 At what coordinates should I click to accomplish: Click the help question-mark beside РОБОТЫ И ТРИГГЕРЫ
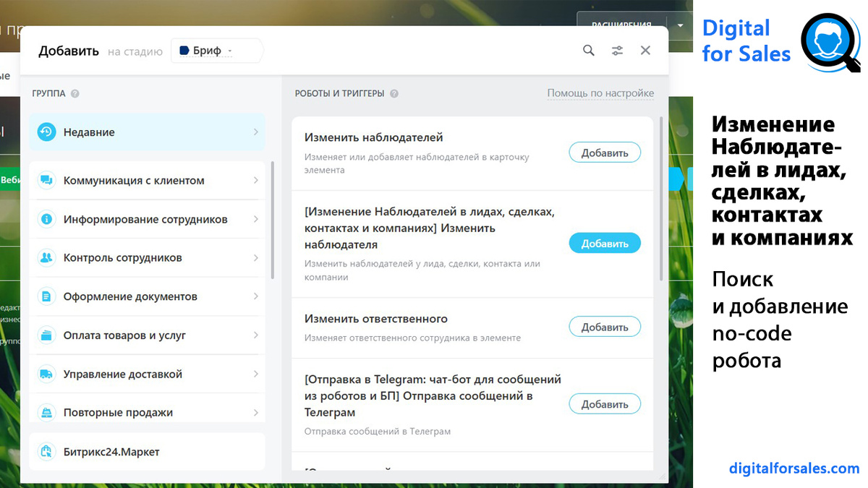pyautogui.click(x=393, y=93)
